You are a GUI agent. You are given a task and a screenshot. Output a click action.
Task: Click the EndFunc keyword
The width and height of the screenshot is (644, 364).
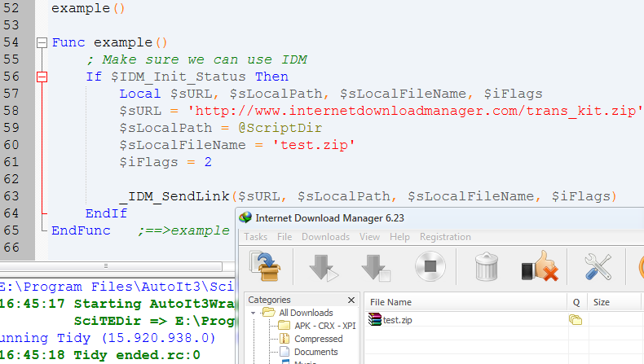point(81,230)
